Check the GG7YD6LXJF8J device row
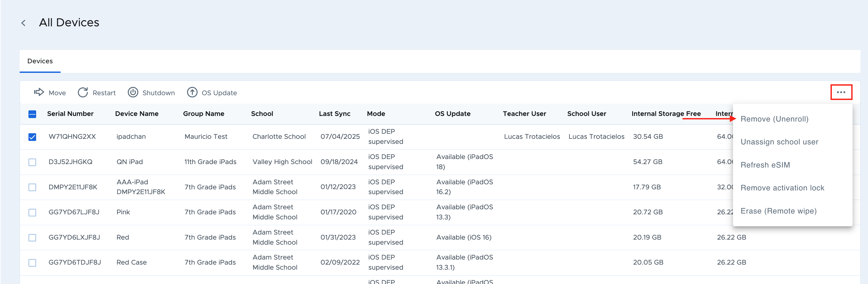Screen dimensions: 868x284 tap(32, 238)
